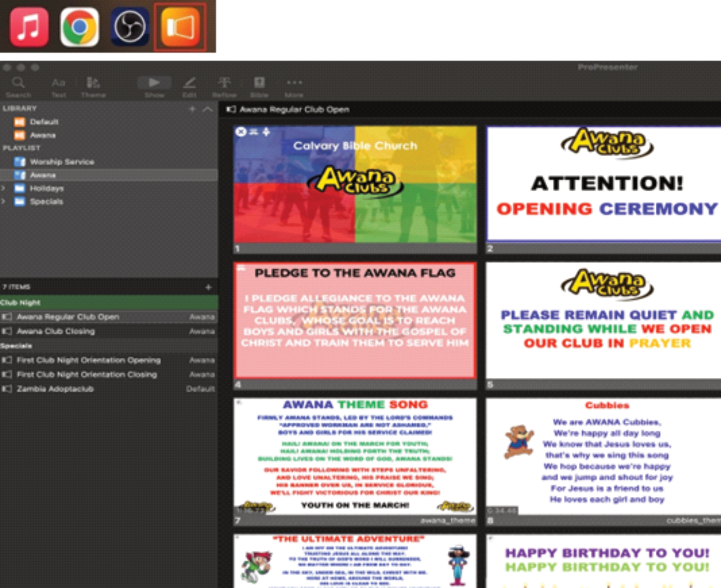Viewport: 721px width, 588px height.
Task: Switch to Show mode
Action: (154, 87)
